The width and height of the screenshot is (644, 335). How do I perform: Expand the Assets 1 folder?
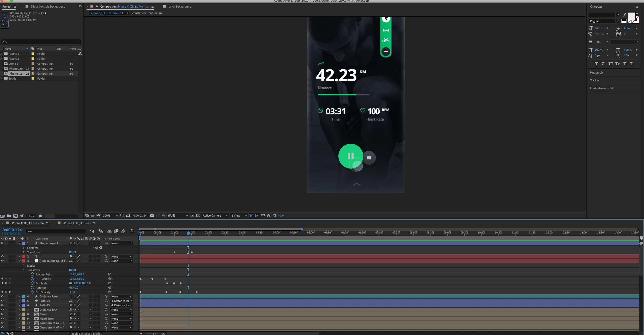point(1,54)
